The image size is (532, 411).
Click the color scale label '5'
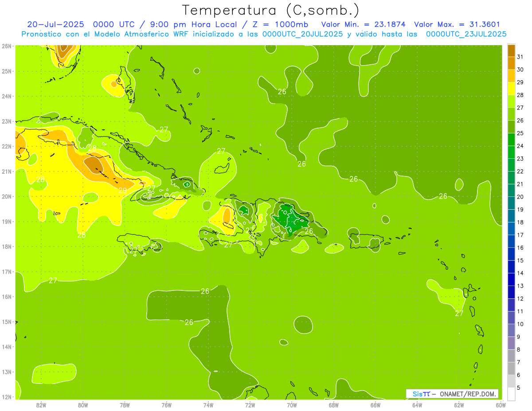tap(519, 388)
